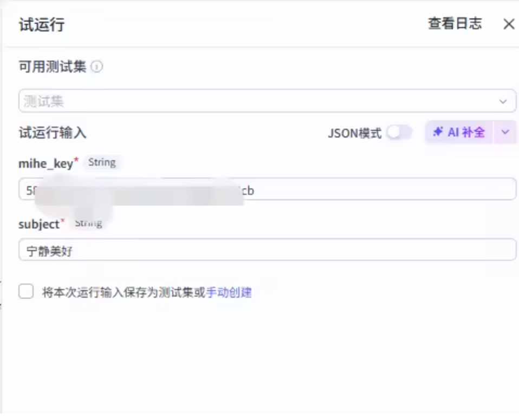The image size is (519, 420).
Task: Open 查看日志 to view logs
Action: pyautogui.click(x=454, y=24)
